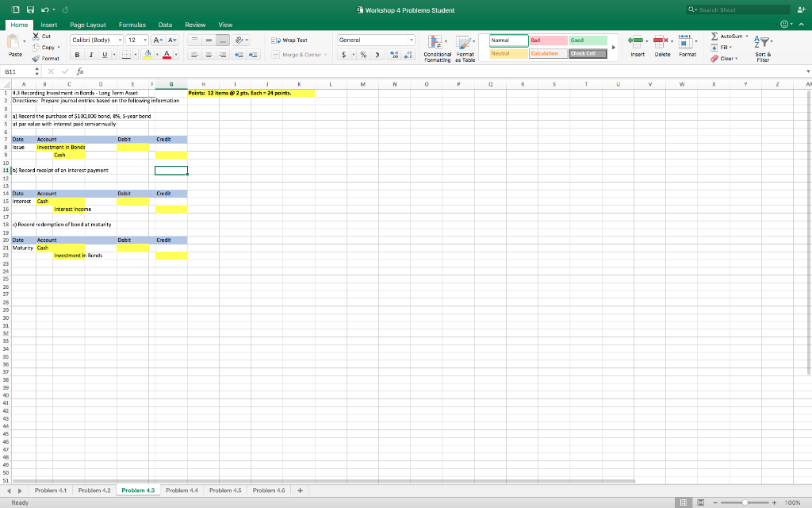The image size is (812, 508).
Task: Open Format as Table gallery
Action: (x=465, y=48)
